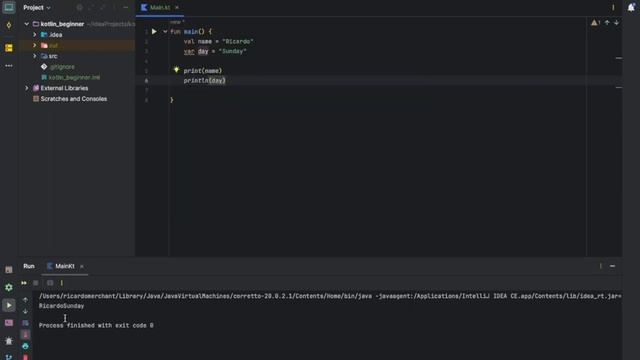
Task: Stop the running process square button
Action: click(36, 283)
